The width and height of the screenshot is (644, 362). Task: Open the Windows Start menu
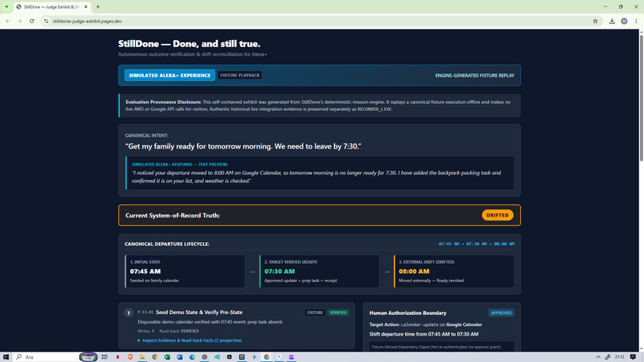(x=6, y=357)
